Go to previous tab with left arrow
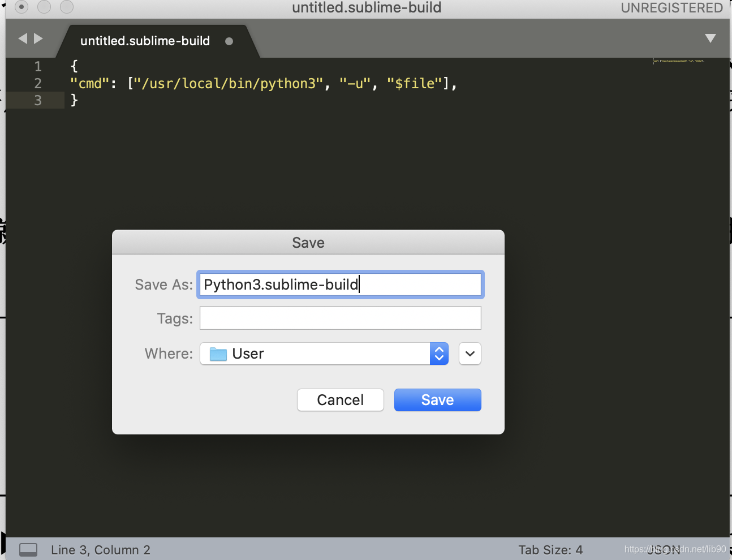This screenshot has width=732, height=560. [23, 38]
